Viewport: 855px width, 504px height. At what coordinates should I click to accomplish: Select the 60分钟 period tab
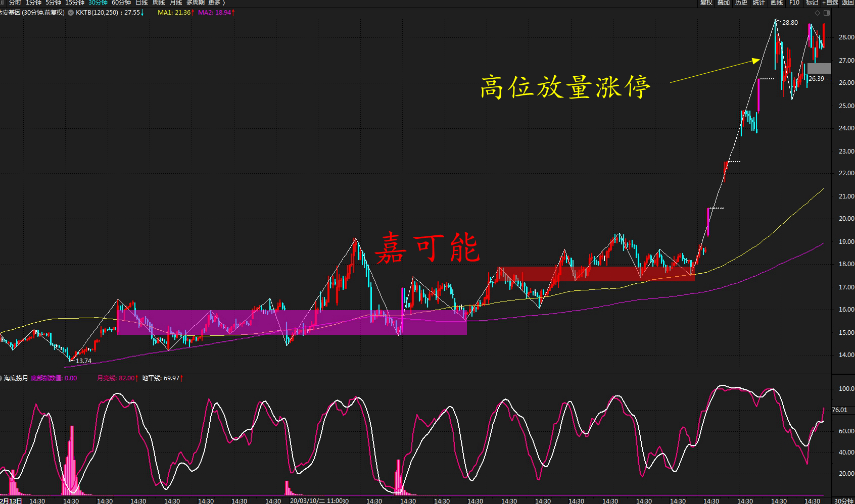121,3
